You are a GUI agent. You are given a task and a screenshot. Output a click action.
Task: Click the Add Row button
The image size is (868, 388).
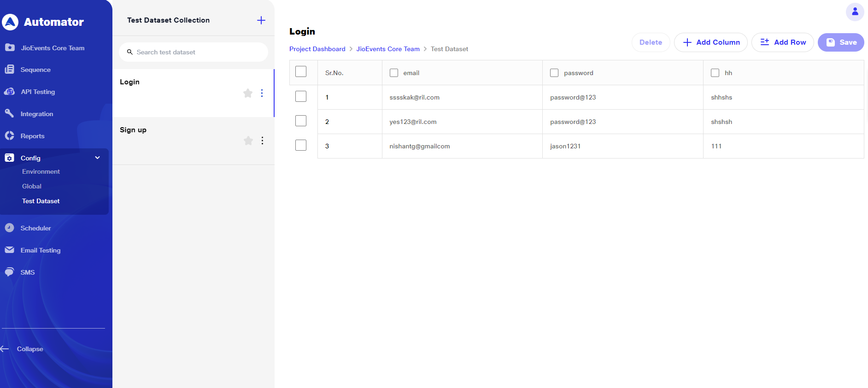coord(782,42)
